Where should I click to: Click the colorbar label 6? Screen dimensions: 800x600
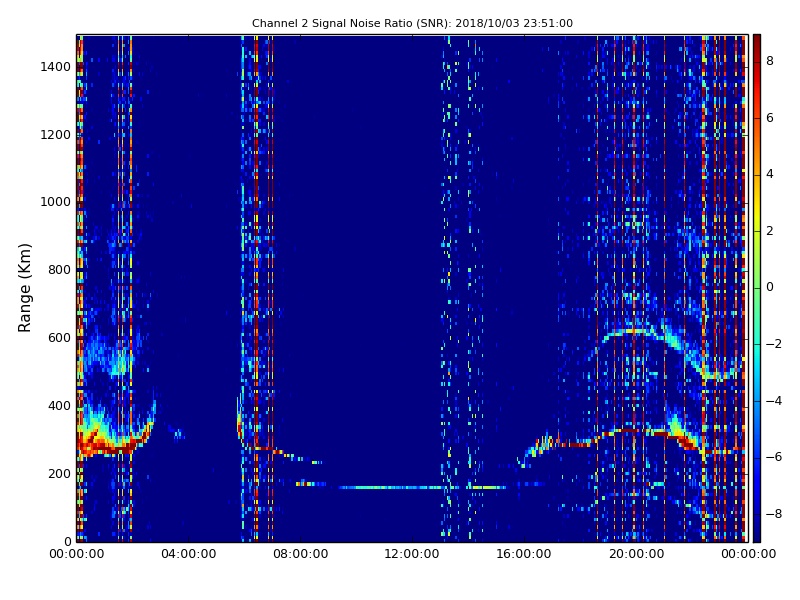coord(770,118)
